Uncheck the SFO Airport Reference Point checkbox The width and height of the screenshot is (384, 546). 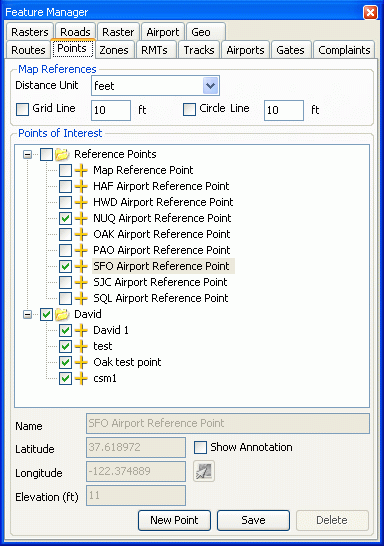pyautogui.click(x=65, y=266)
